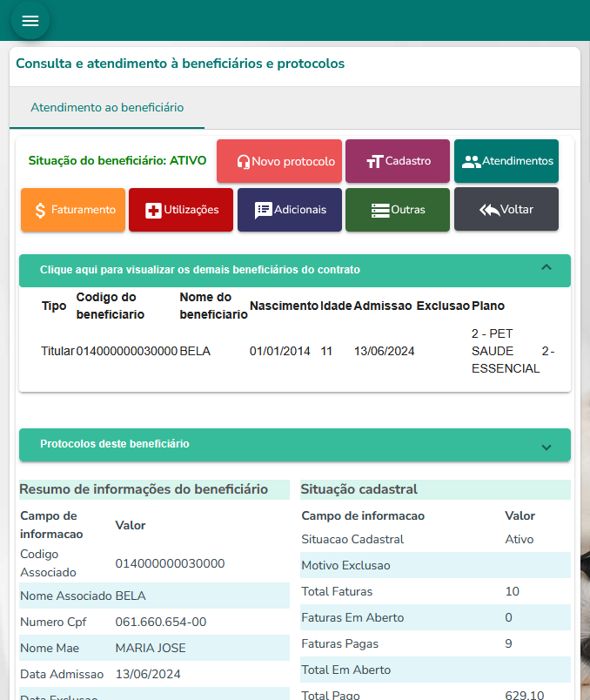Click the Protocolos deste beneficiário header text
The image size is (590, 700).
point(115,444)
